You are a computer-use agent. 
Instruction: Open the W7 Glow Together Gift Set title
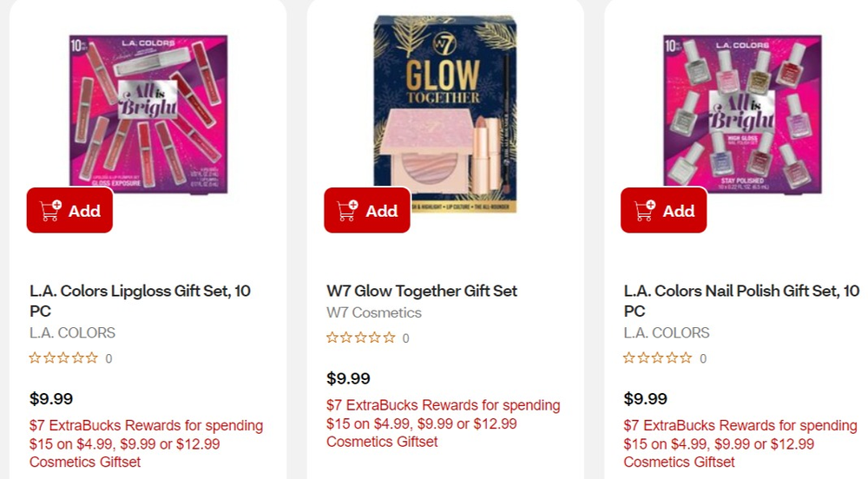(422, 291)
